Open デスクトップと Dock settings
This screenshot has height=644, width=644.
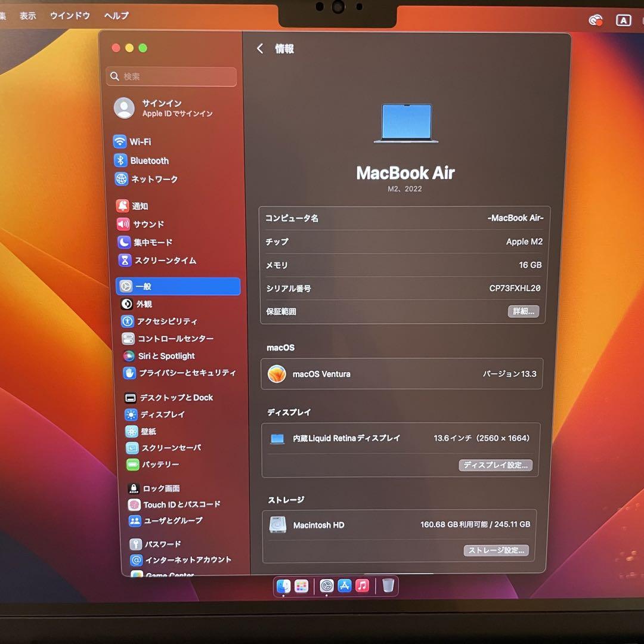(169, 398)
